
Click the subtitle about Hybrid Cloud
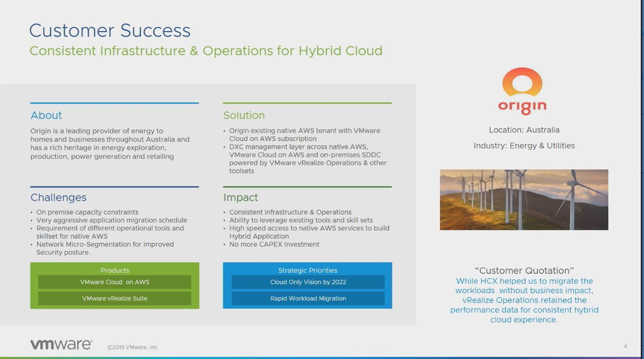click(206, 51)
